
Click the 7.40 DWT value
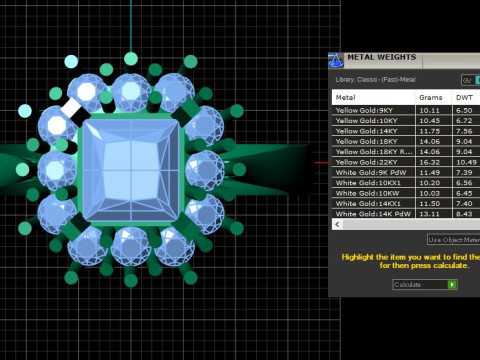pos(464,204)
